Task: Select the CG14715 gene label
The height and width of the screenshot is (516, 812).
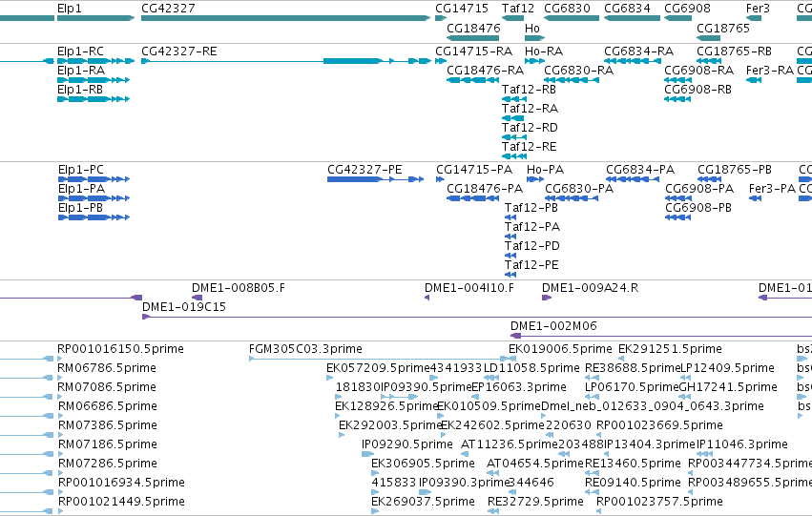Action: point(462,9)
